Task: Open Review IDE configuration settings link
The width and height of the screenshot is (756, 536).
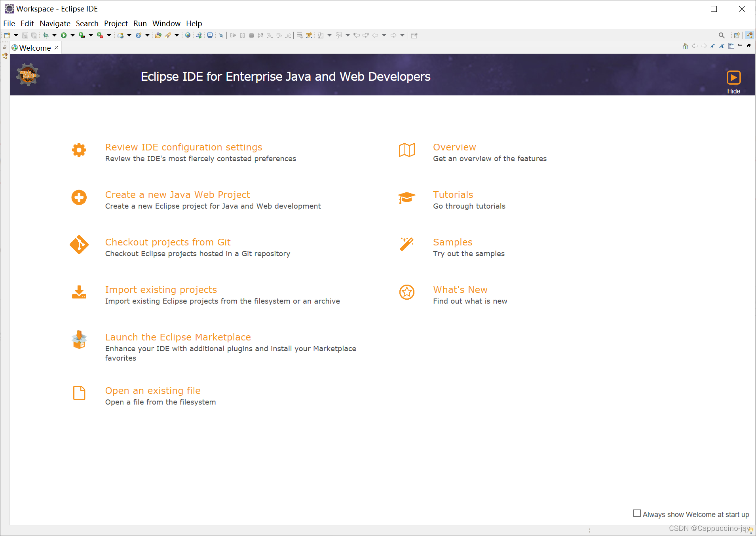Action: click(184, 147)
